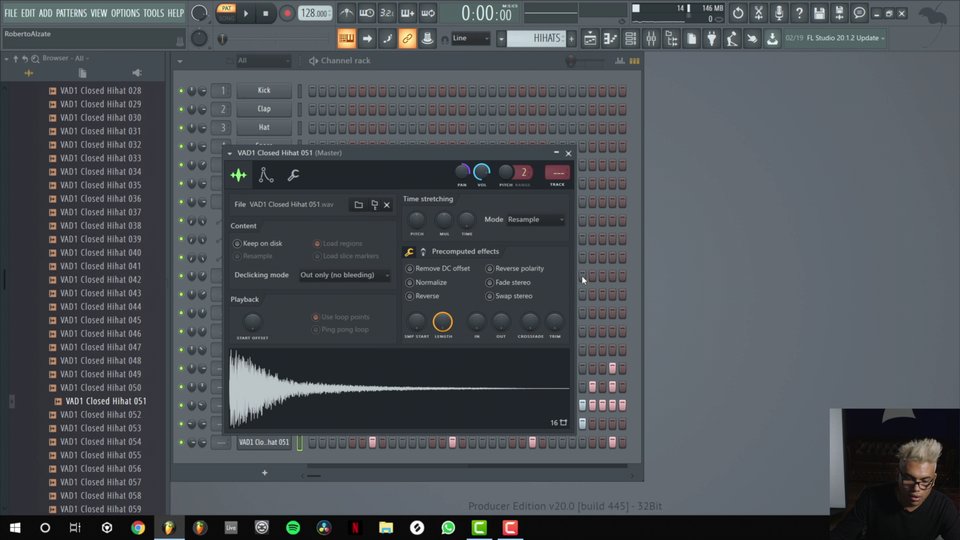This screenshot has width=960, height=540.
Task: Click the load sample folder icon
Action: [x=359, y=204]
